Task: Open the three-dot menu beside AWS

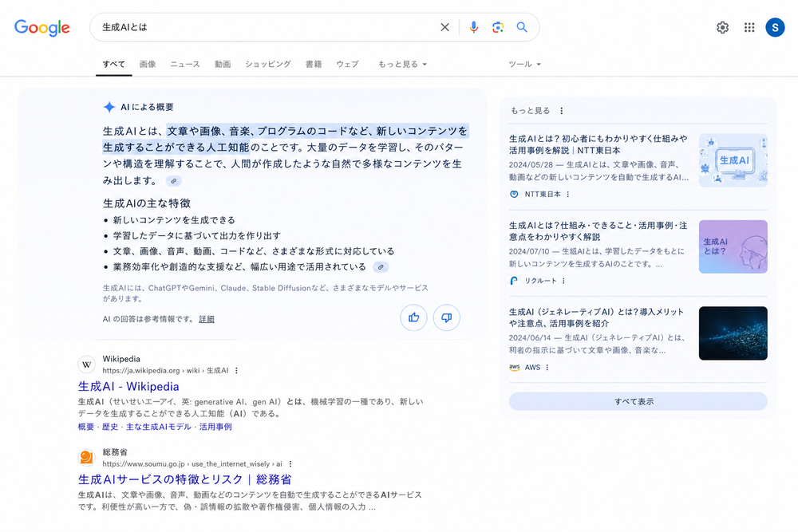Action: [x=547, y=367]
